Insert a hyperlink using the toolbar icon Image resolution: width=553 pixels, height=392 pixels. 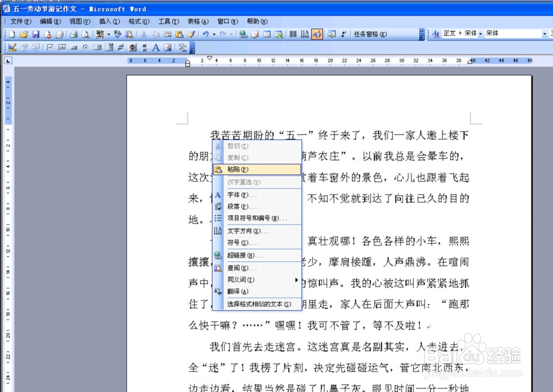[x=242, y=34]
